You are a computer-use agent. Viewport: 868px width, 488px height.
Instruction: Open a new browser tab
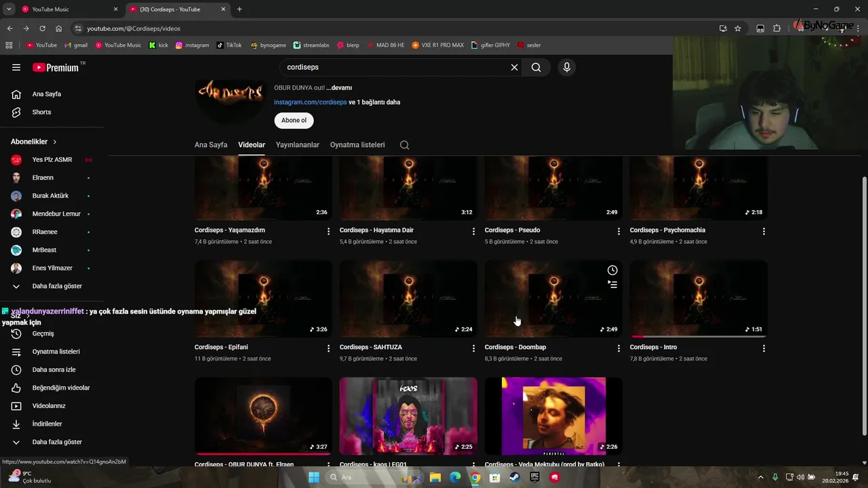[239, 9]
